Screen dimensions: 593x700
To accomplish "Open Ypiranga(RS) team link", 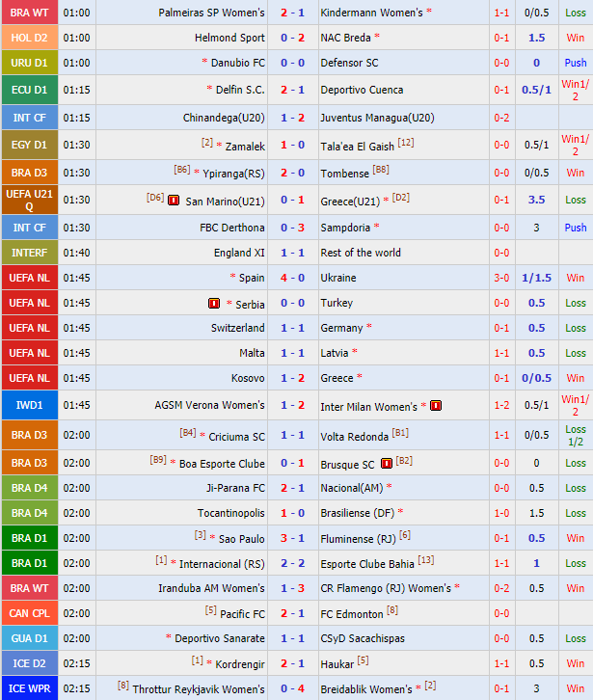I will tap(233, 174).
